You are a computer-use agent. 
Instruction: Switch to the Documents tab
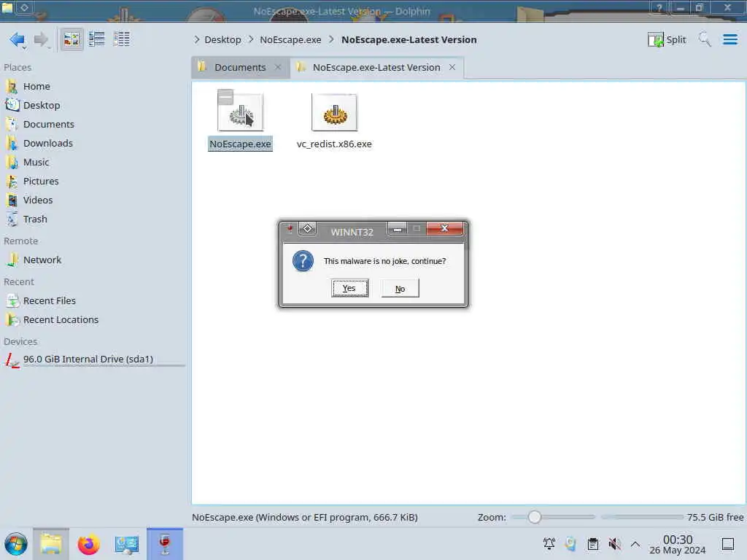240,68
